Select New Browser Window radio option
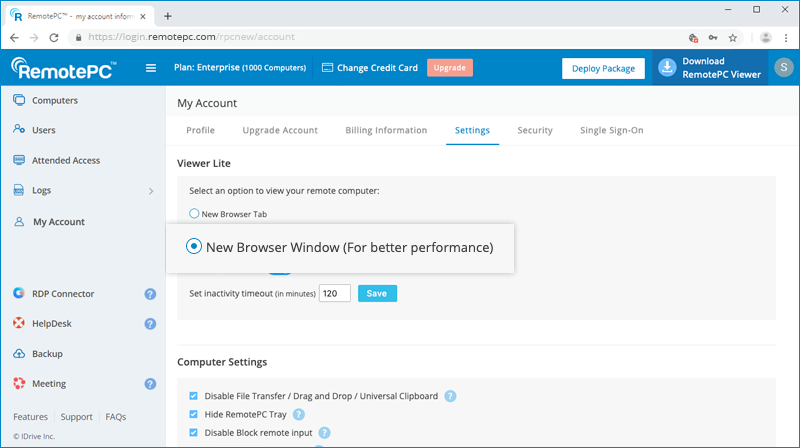 [194, 246]
